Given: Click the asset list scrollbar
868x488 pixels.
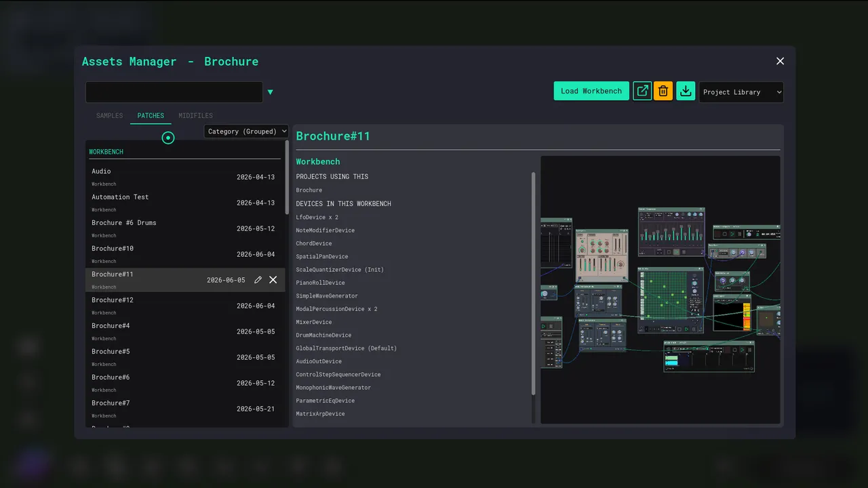Looking at the screenshot, I should pyautogui.click(x=287, y=178).
